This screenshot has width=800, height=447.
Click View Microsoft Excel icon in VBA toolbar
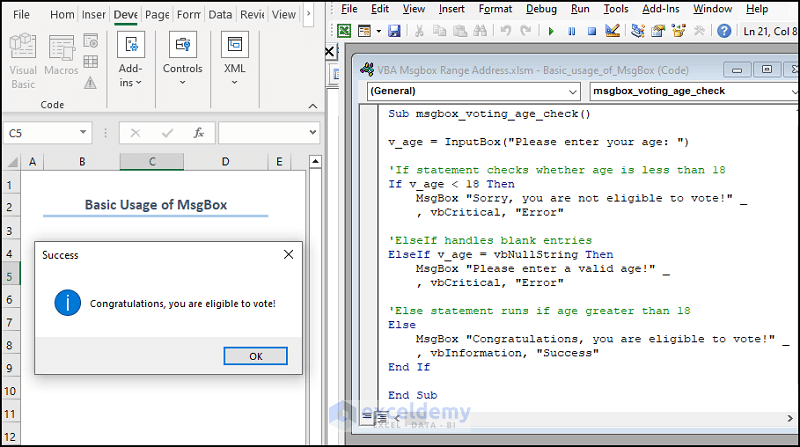[344, 31]
